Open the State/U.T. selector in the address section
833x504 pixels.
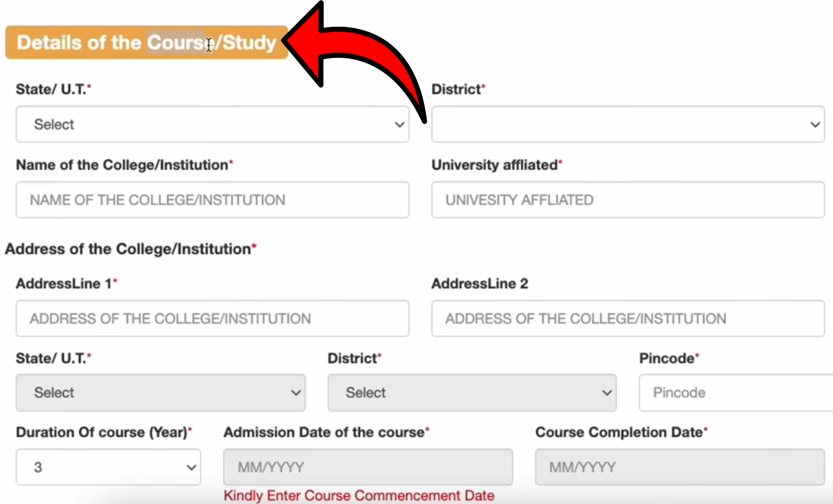160,393
